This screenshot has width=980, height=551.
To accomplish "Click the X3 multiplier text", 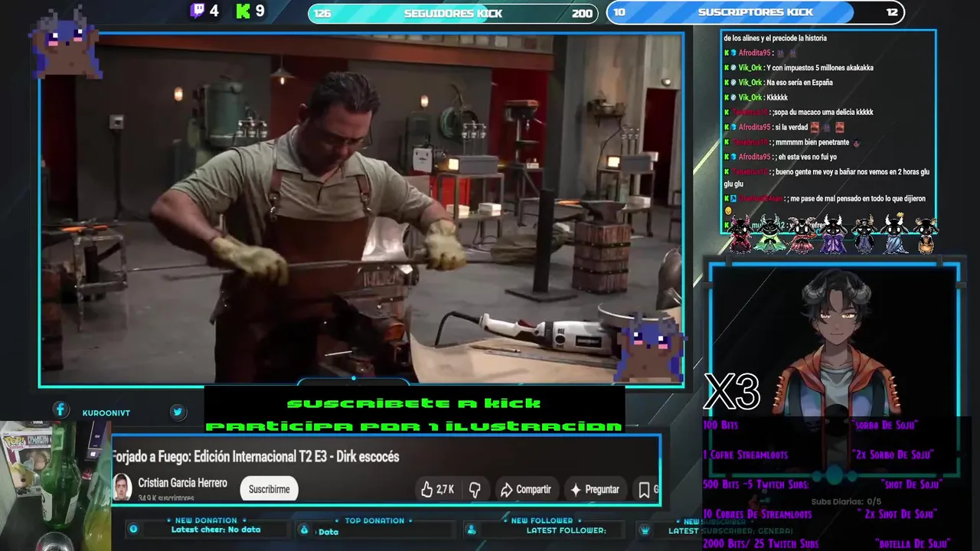I will click(x=732, y=392).
